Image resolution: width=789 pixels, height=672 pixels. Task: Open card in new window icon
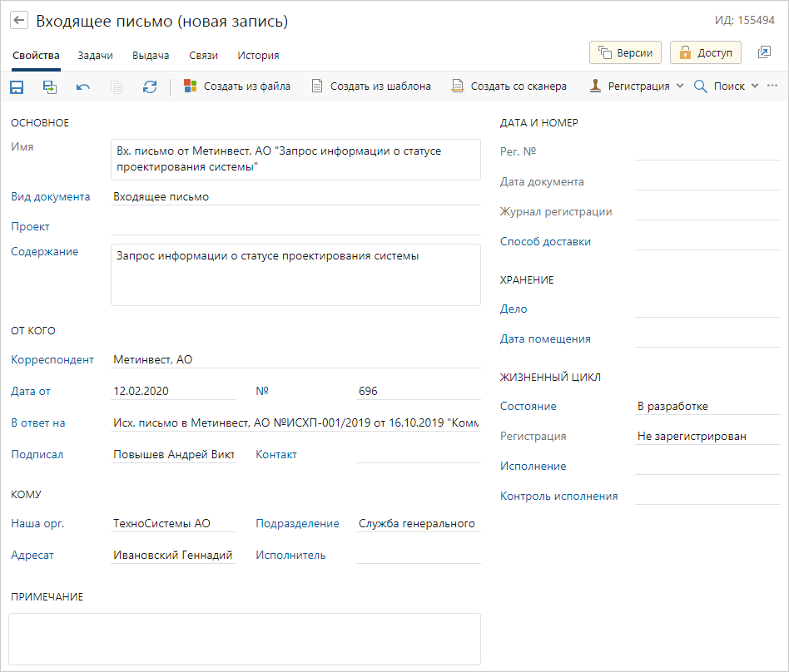point(764,52)
